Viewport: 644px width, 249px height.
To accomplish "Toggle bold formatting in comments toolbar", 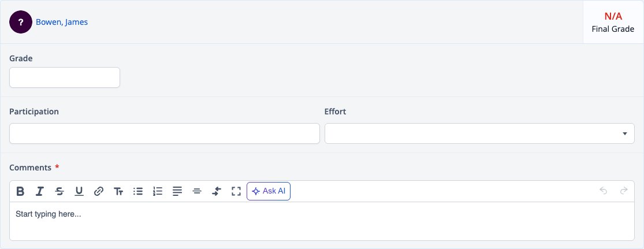I will coord(20,191).
